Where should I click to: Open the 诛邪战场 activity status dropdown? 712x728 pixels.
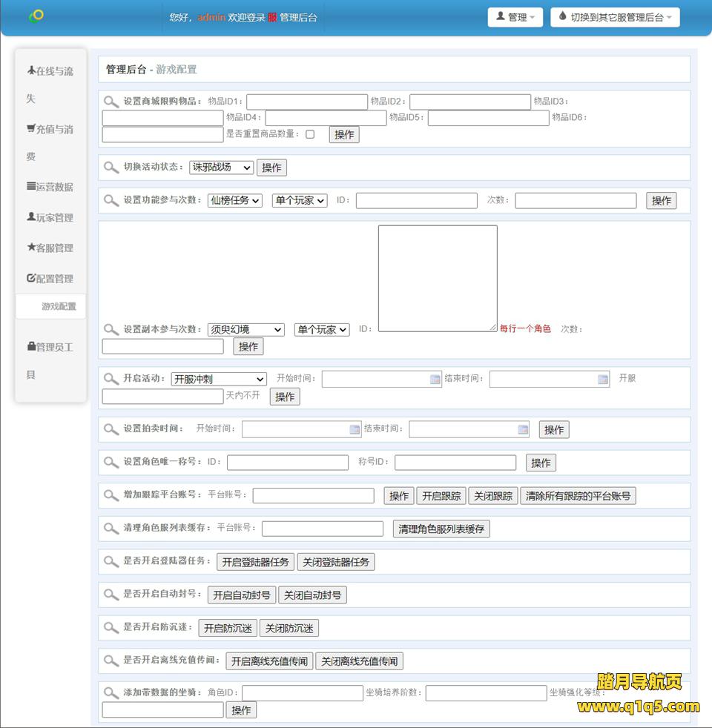pos(221,168)
